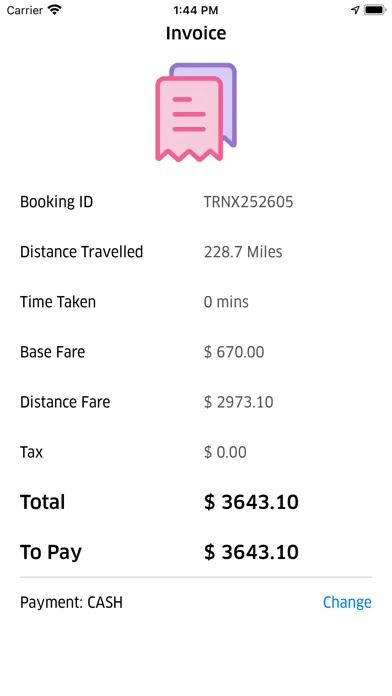Tap the Booking ID value TRNX252605
The image size is (392, 696).
tap(249, 202)
